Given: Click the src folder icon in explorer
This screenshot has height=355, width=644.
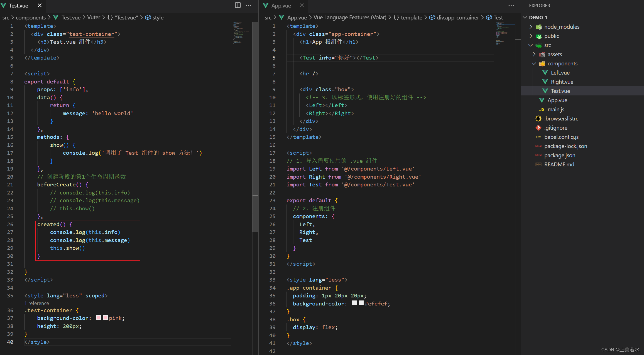Looking at the screenshot, I should [539, 45].
